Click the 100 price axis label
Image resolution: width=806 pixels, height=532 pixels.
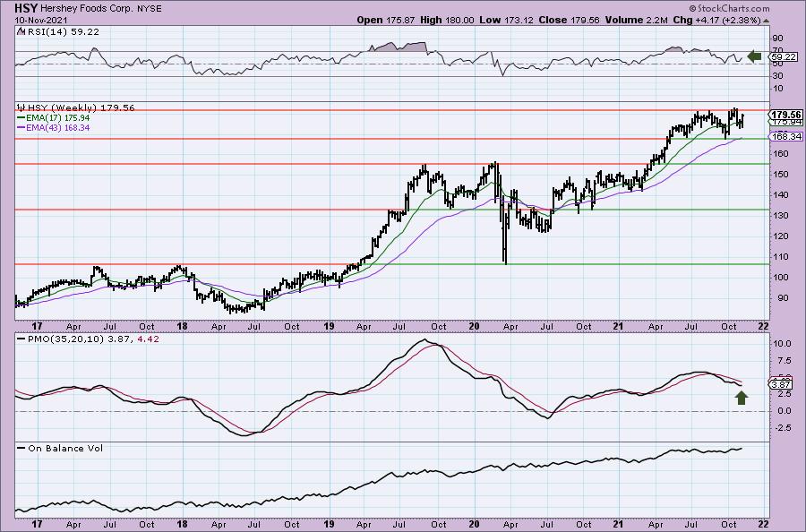(x=779, y=278)
